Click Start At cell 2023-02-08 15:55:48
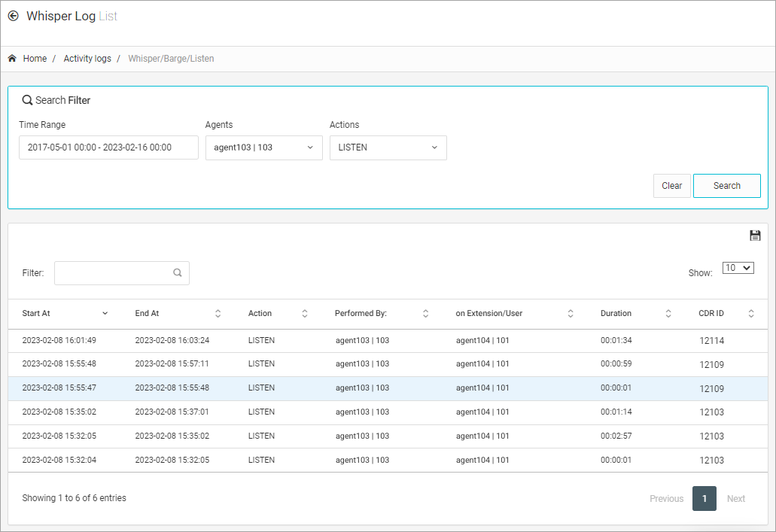 [59, 363]
